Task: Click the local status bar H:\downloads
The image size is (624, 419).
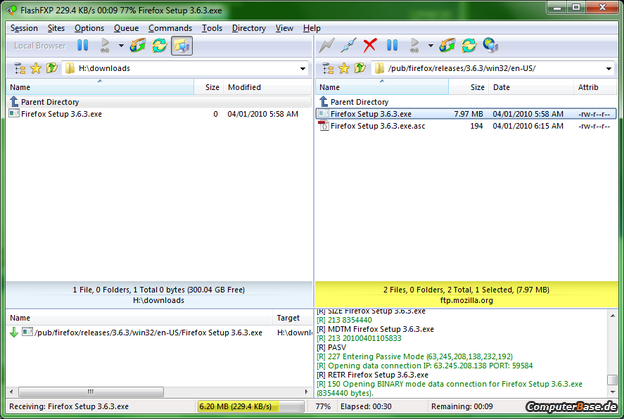Action: coord(159,295)
